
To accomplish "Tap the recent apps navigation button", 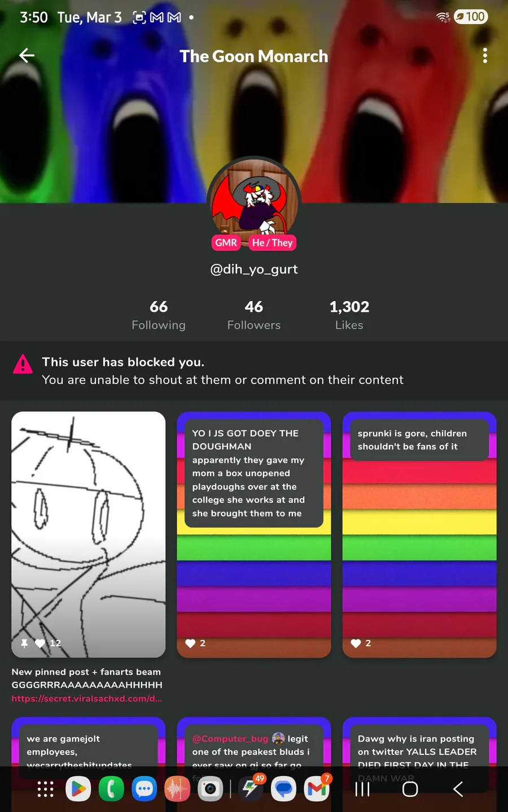I will 362,789.
